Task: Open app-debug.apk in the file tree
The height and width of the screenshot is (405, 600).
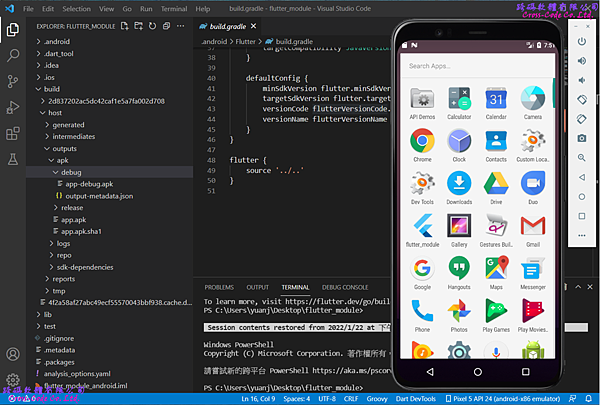Action: tap(89, 184)
